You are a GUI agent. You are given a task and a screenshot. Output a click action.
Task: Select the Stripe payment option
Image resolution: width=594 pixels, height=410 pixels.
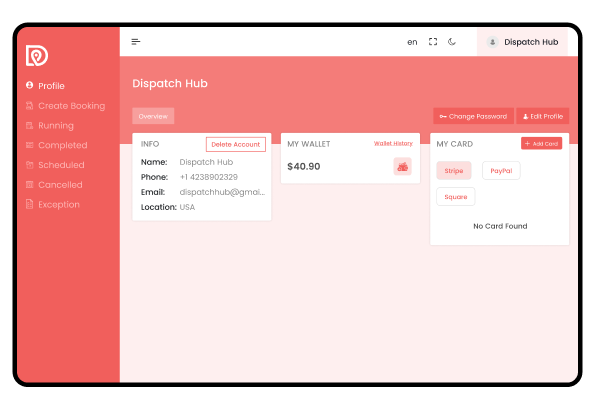click(454, 171)
